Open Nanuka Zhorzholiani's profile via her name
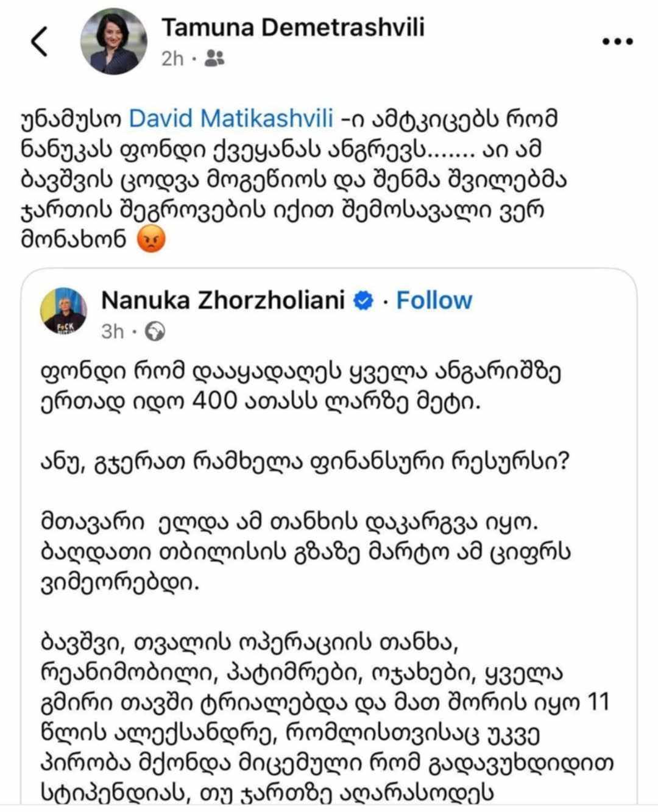The width and height of the screenshot is (658, 812). (223, 300)
